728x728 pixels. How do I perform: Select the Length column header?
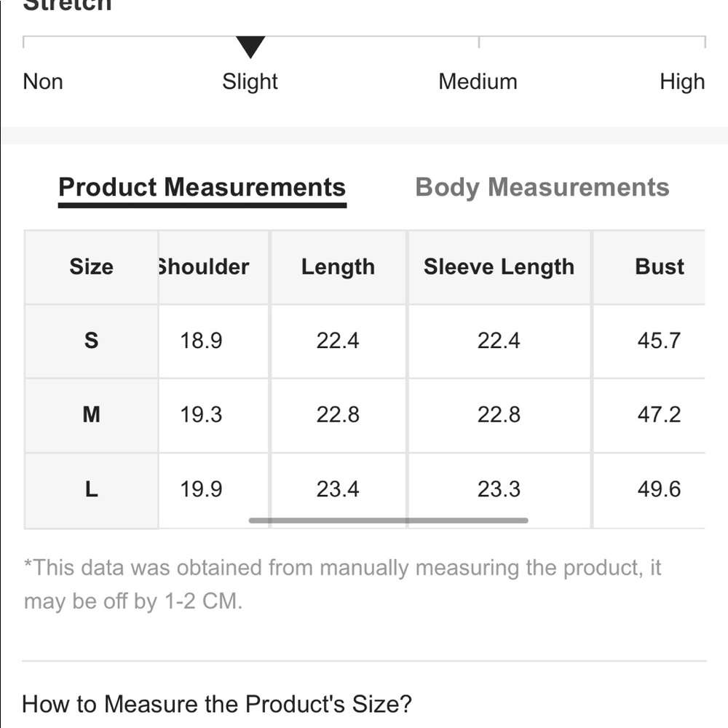(338, 267)
